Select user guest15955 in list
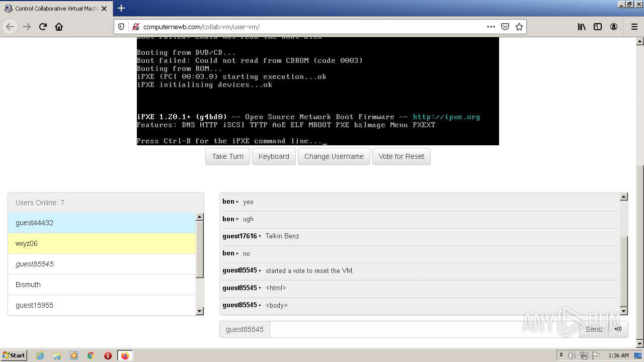Image resolution: width=644 pixels, height=362 pixels. tap(102, 305)
